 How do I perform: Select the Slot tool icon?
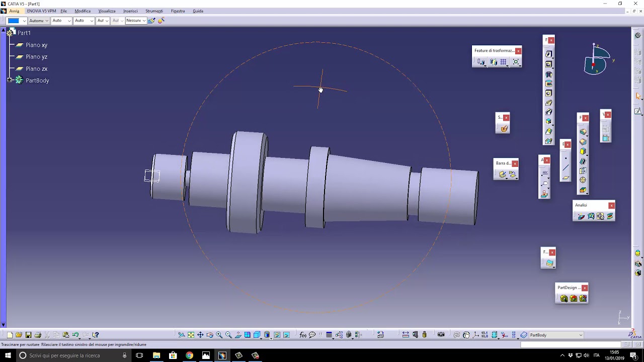coord(549,112)
